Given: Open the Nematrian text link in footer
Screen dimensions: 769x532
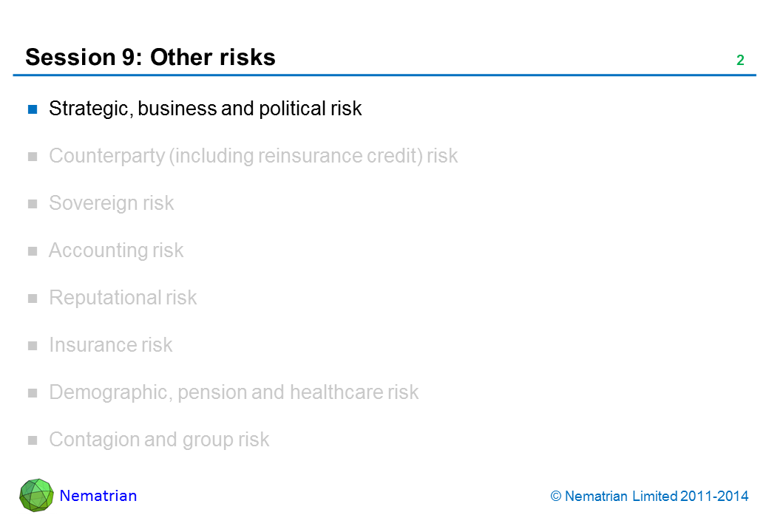Looking at the screenshot, I should click(98, 496).
